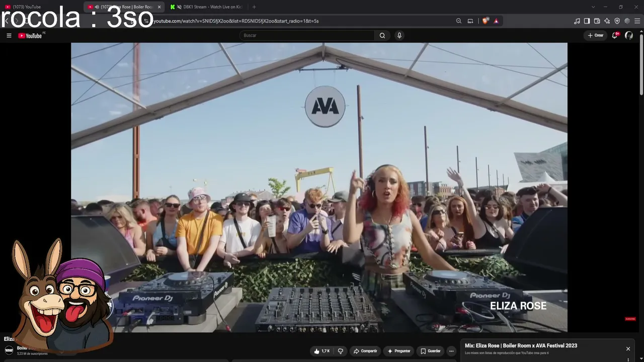Unmute the DBK1 Stream tab audio icon
The image size is (644, 362).
179,7
